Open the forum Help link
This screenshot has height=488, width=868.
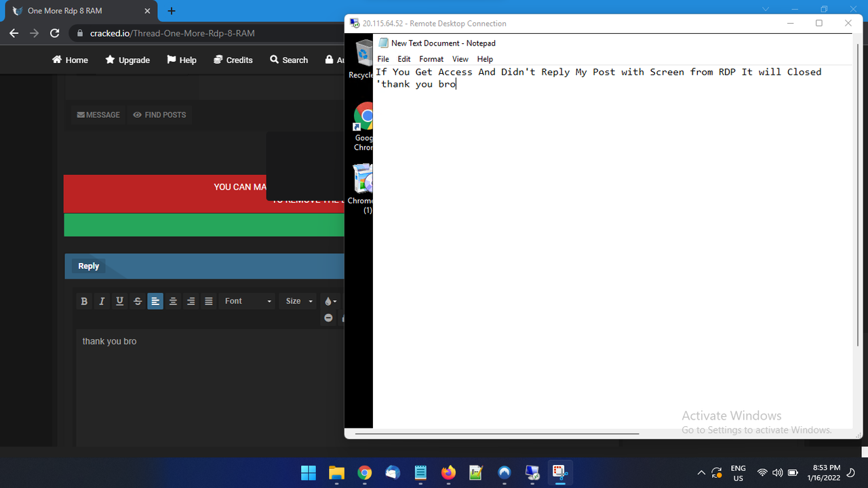[x=182, y=60]
